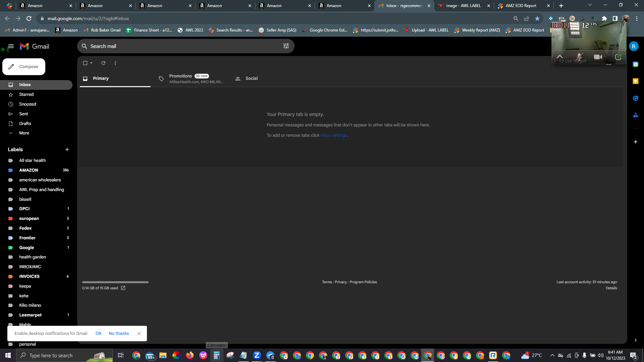Switch to the Social tab
644x362 pixels.
click(x=252, y=78)
